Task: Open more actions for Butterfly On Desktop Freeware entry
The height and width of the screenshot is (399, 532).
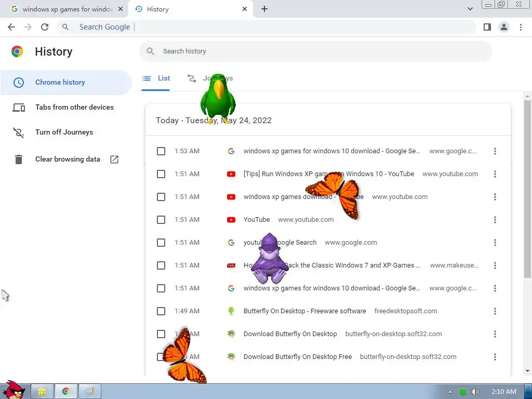Action: [495, 311]
